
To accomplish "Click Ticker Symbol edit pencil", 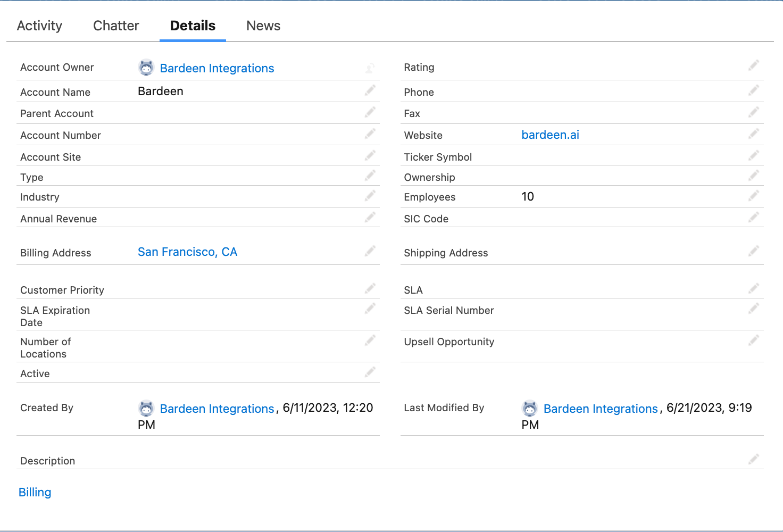I will [x=754, y=155].
